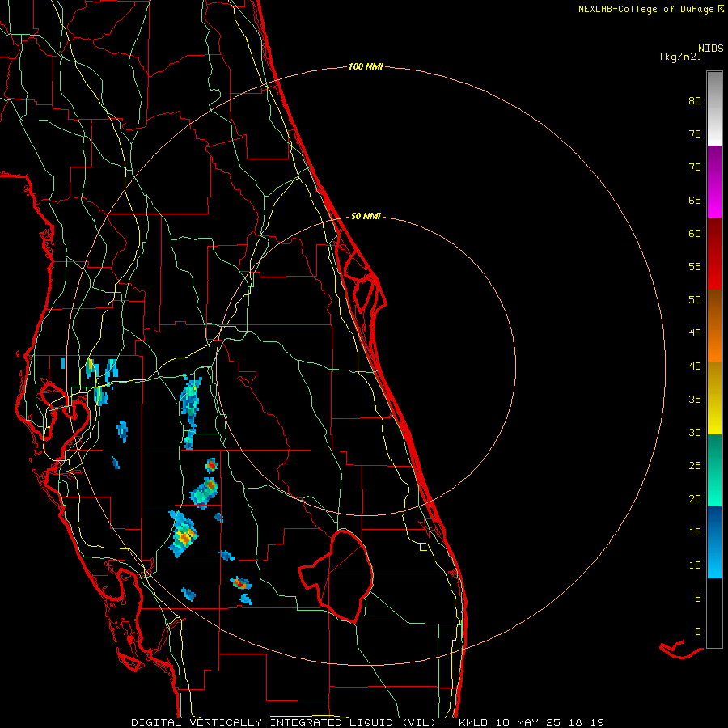Click the 55 value on the scale
Screen dimensions: 728x728
coord(695,266)
